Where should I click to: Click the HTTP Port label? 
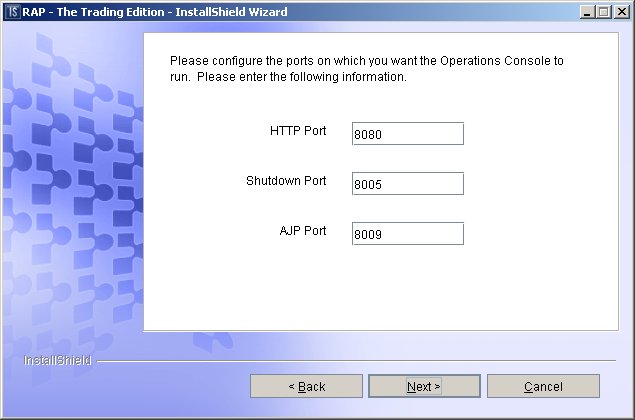coord(298,131)
